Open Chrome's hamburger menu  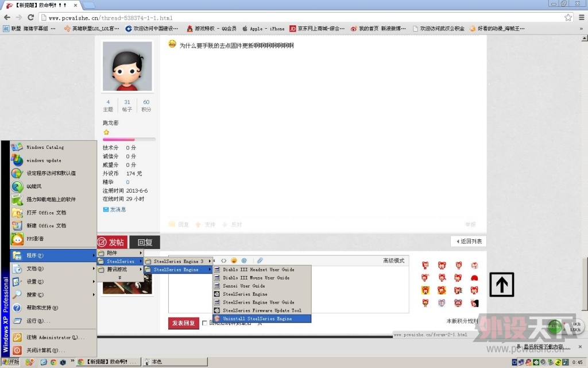tap(581, 17)
